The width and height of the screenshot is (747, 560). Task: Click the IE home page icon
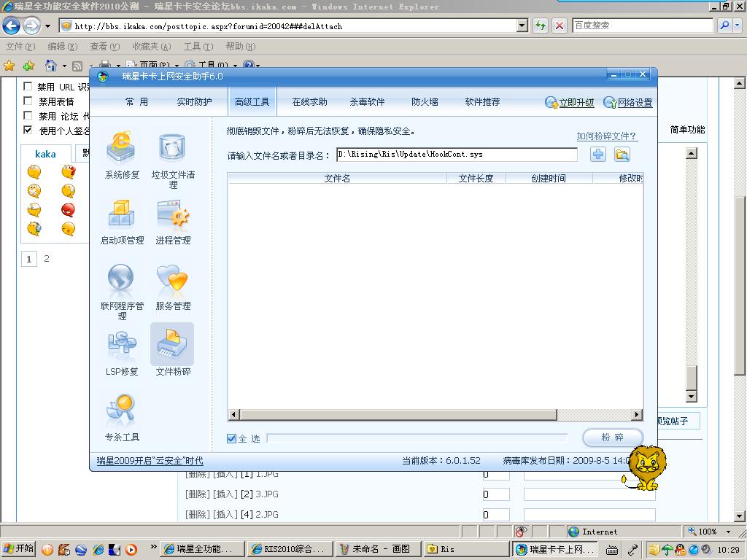(x=50, y=65)
